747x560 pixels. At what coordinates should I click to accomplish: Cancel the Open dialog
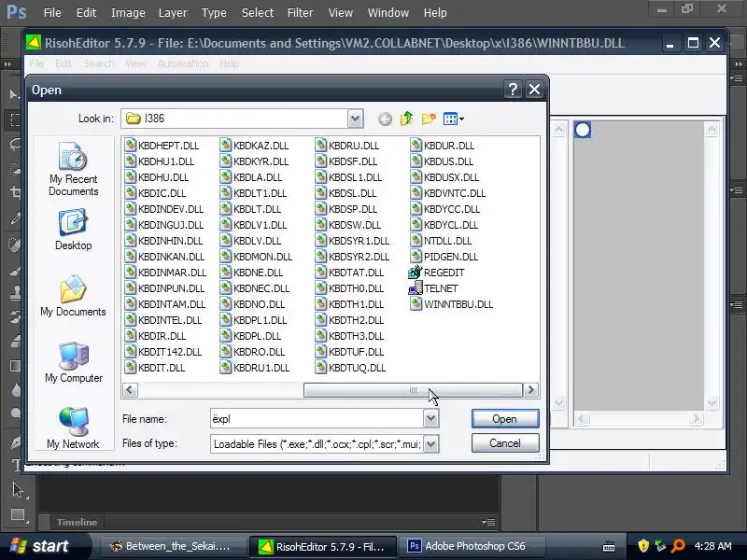tap(505, 442)
